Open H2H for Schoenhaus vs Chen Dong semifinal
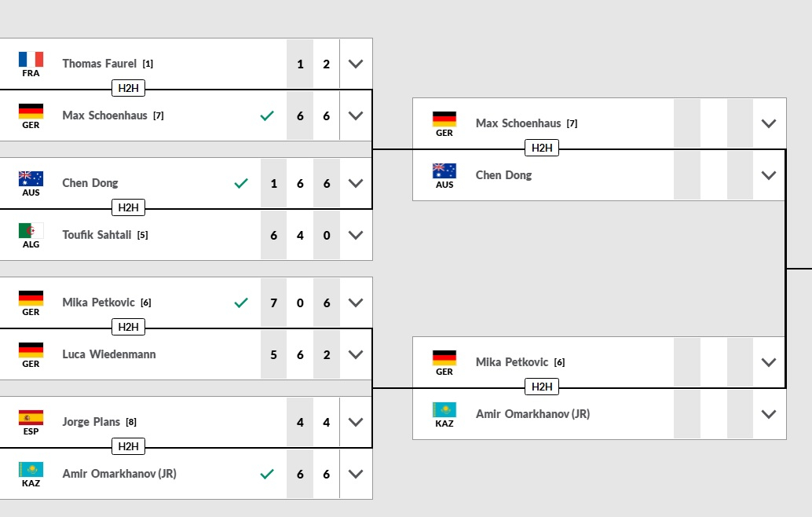812x517 pixels. coord(542,148)
